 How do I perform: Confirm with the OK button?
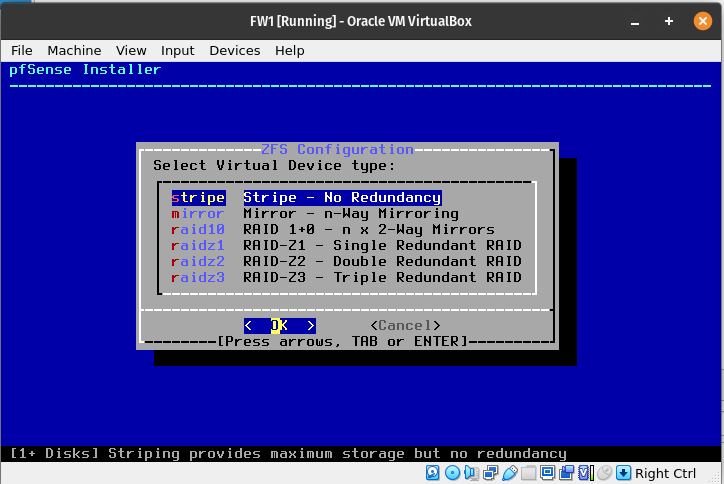[x=280, y=326]
